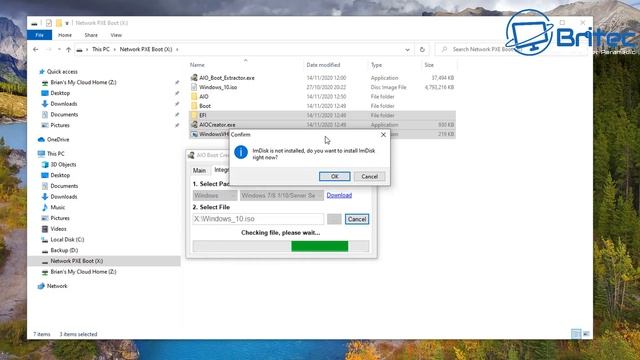
Task: Click the "3 items selected" status bar text
Action: pos(78,334)
